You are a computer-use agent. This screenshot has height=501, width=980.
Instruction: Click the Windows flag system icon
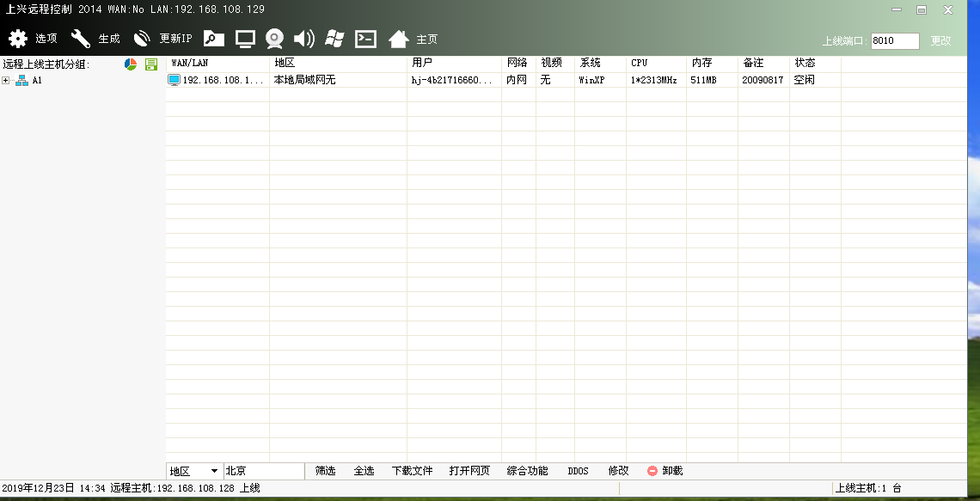tap(335, 39)
